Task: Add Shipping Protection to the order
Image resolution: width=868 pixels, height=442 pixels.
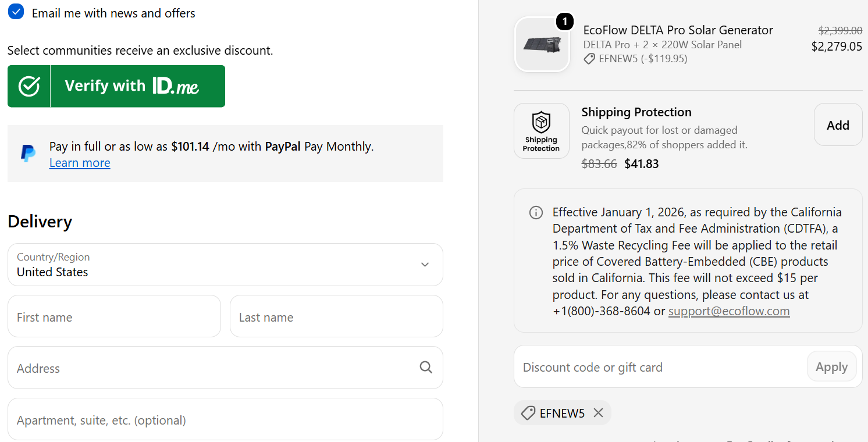Action: 838,124
